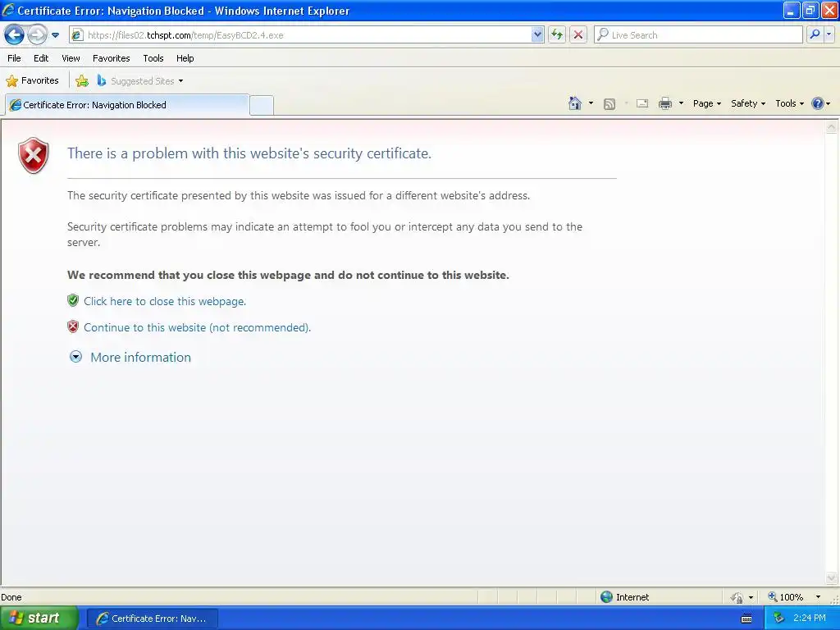
Task: Stop loading with the red X button
Action: pos(578,35)
